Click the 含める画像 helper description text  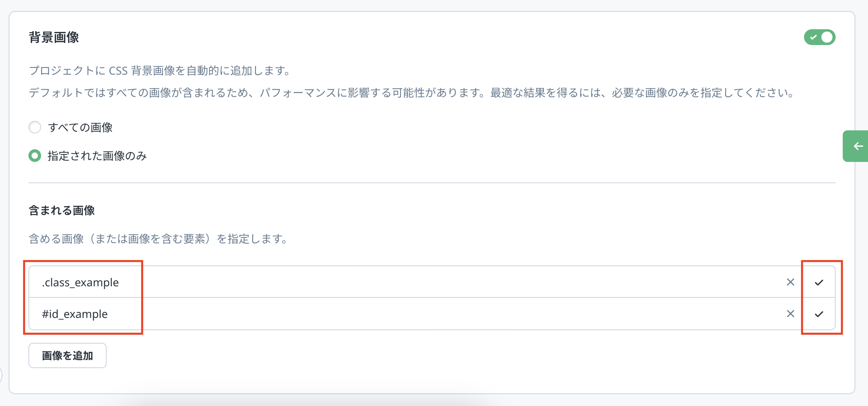coord(158,239)
